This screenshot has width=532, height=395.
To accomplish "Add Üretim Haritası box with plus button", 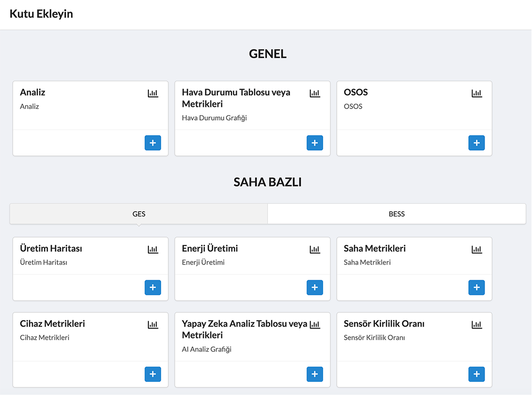I will pos(153,287).
